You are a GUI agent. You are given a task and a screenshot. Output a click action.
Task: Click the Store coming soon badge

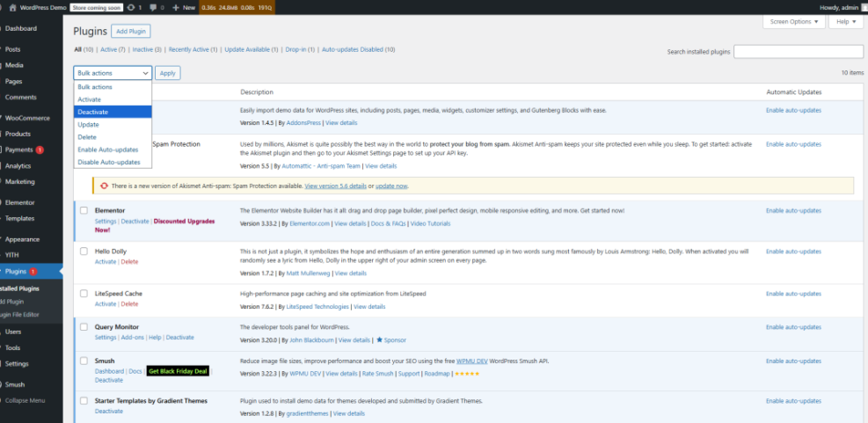coord(97,8)
